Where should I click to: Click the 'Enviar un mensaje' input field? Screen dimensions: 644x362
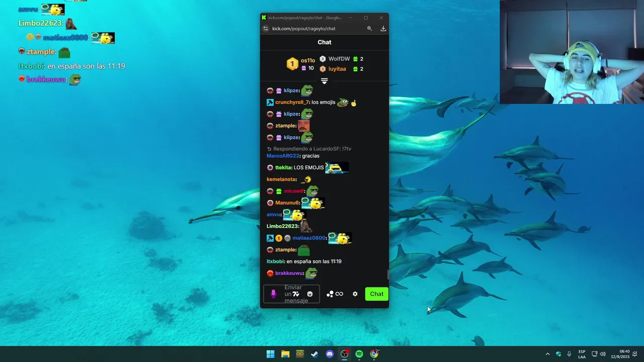291,294
